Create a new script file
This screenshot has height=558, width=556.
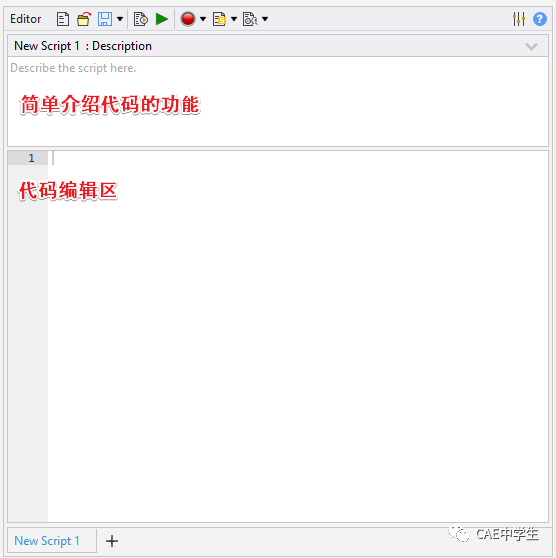click(63, 19)
